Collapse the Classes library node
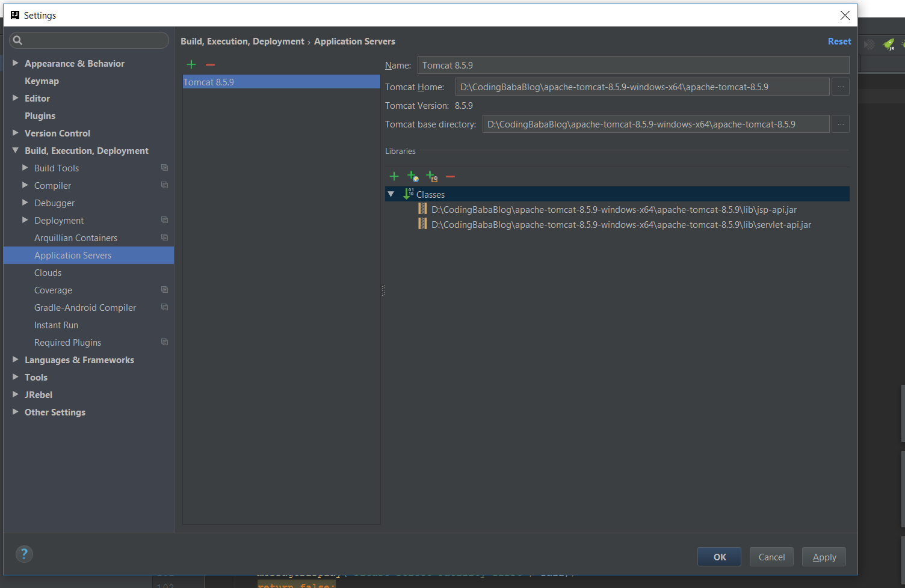Image resolution: width=905 pixels, height=588 pixels. [x=391, y=194]
